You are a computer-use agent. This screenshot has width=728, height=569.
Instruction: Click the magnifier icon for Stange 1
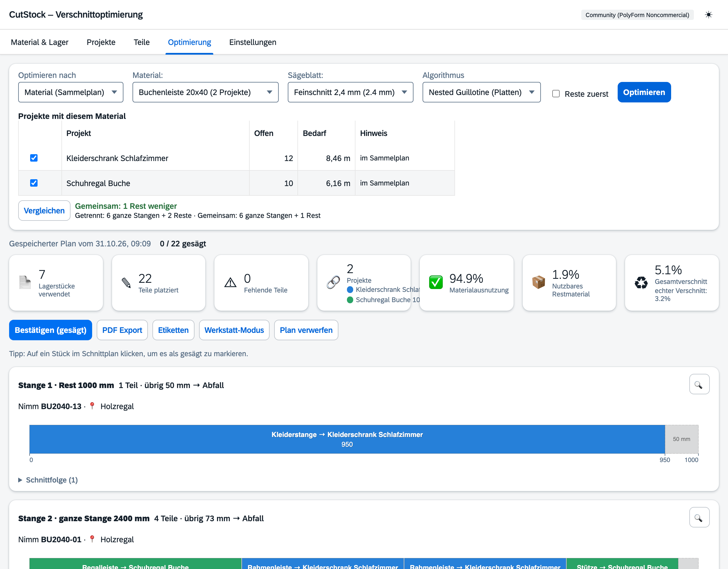[x=699, y=385]
